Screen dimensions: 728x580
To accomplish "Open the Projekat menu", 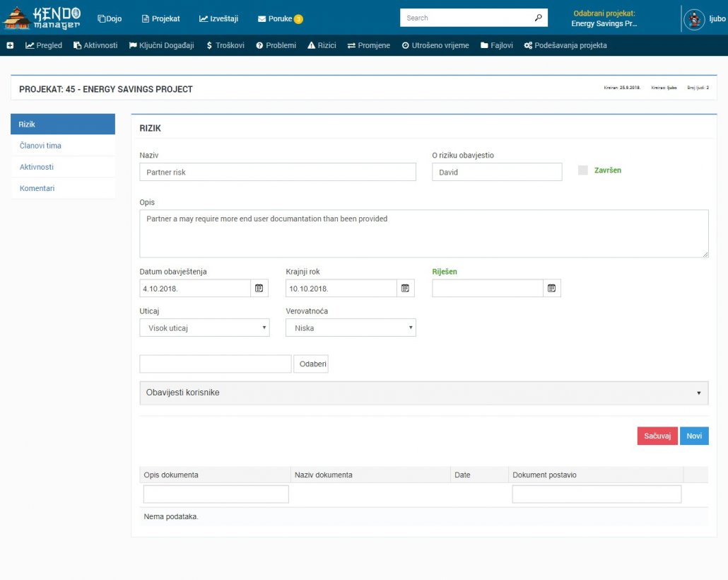I will pyautogui.click(x=160, y=18).
